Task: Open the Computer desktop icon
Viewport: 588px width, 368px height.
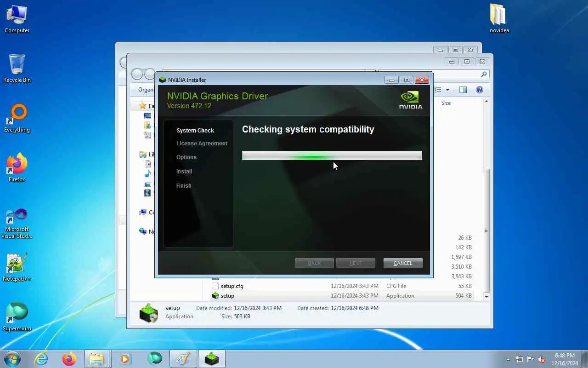Action: coord(17,19)
